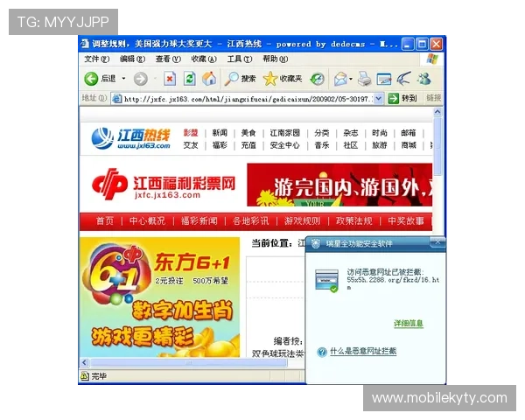The image size is (525, 420).
Task: Open the 邮箱 nav link
Action: [x=409, y=133]
